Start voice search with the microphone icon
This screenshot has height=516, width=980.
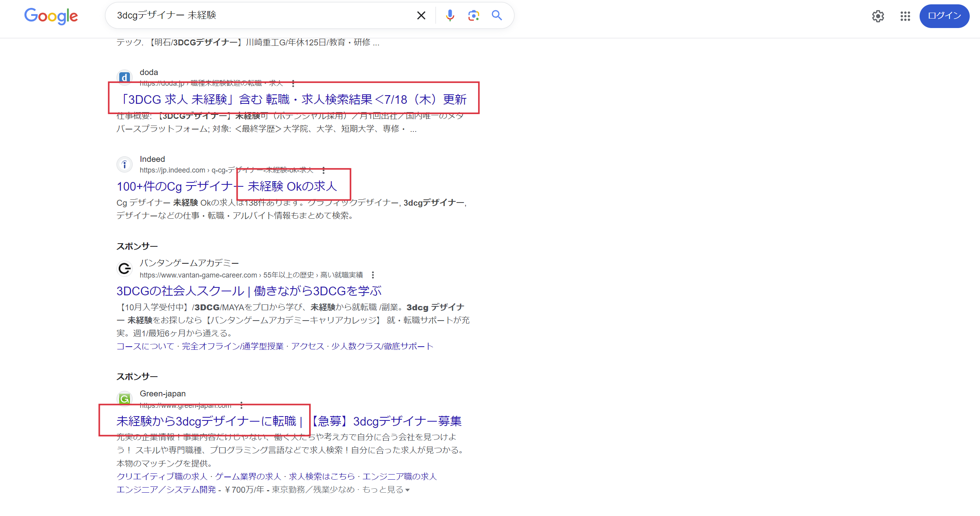tap(450, 15)
